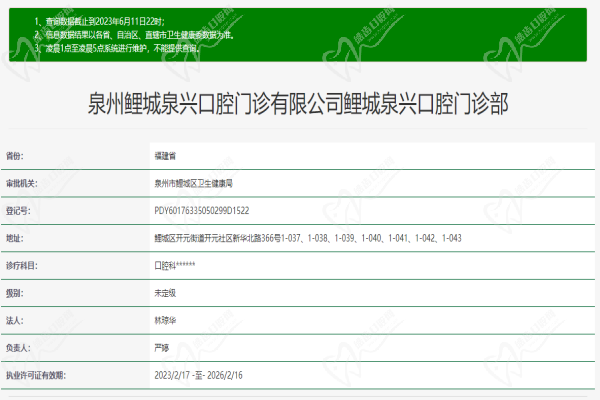Select the 负责人 label
Screen dimensions: 600x400
point(18,348)
